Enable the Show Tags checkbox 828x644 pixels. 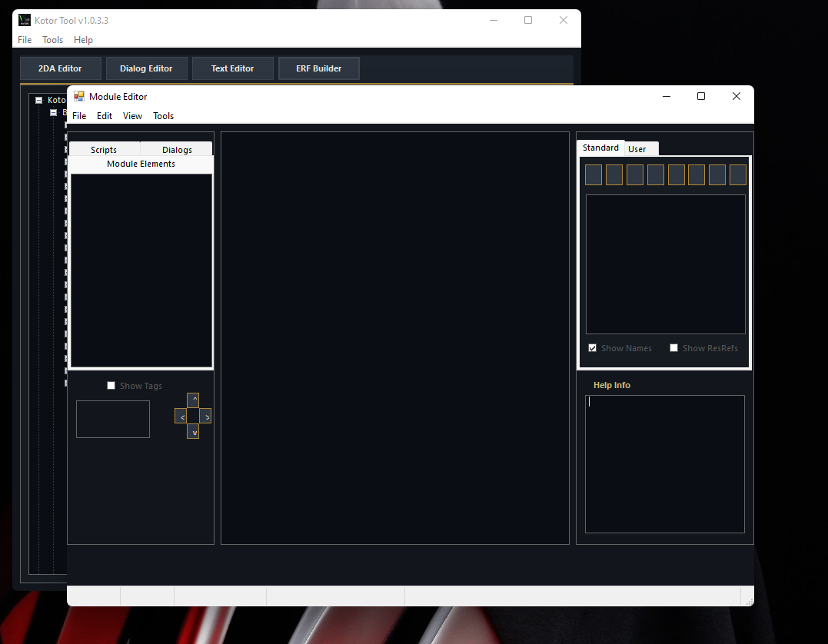tap(111, 386)
